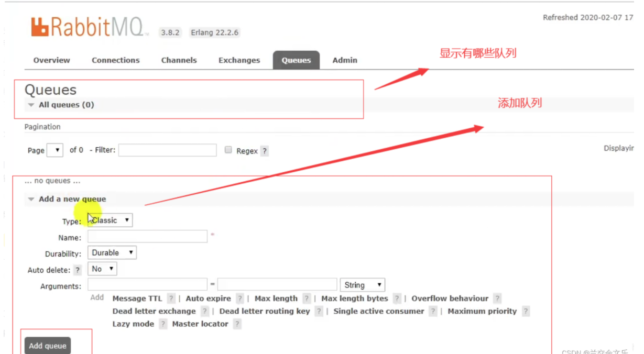The image size is (644, 354).
Task: Enable the Regex filter checkbox
Action: pos(228,150)
